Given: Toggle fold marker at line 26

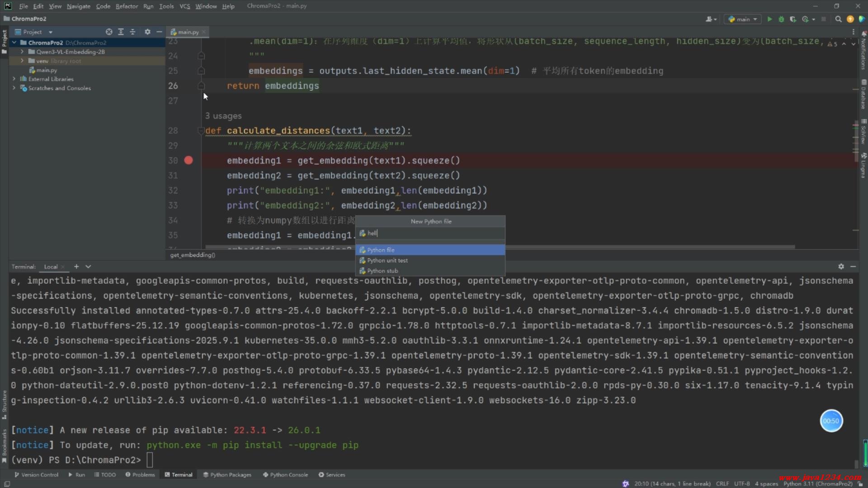Looking at the screenshot, I should coord(201,86).
